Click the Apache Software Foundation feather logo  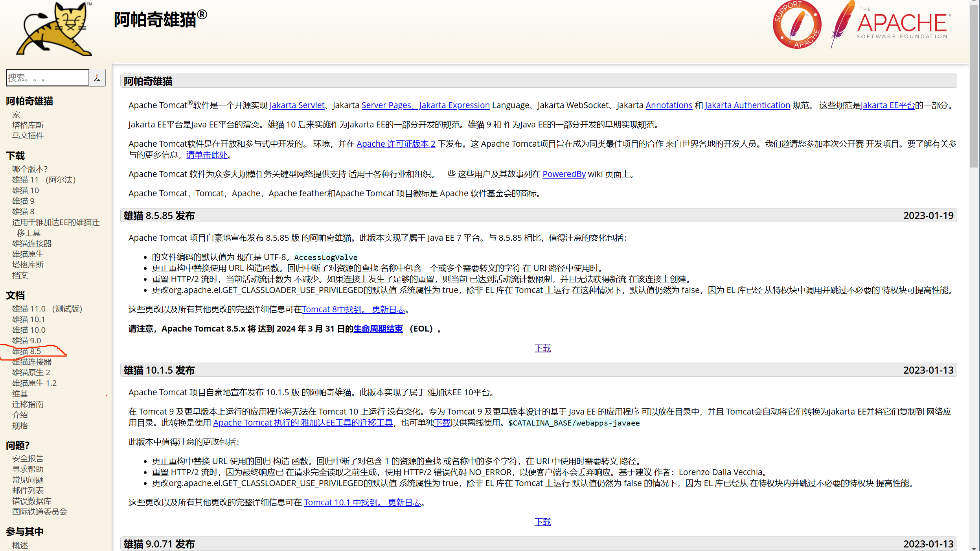(x=891, y=24)
